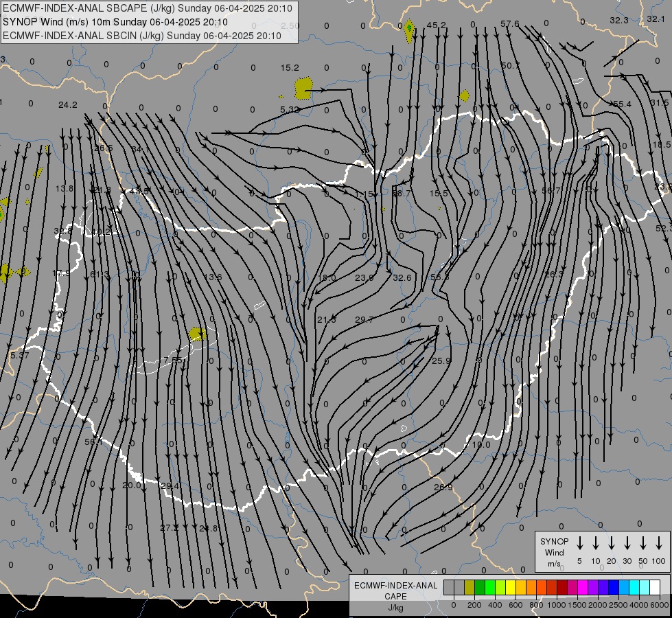Viewport: 672px width, 618px height.
Task: Click the ECMWF-INDEX-ANAL SBCAPE title line
Action: (x=148, y=8)
